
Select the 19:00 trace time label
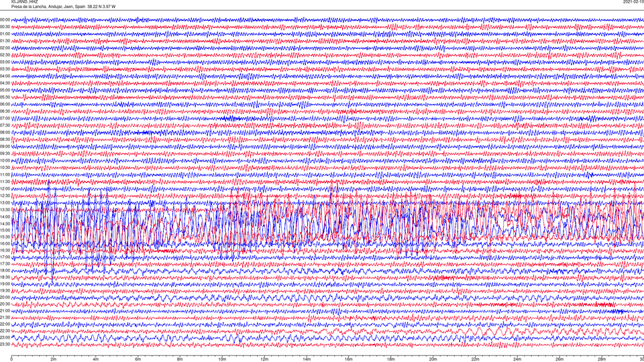[5, 284]
